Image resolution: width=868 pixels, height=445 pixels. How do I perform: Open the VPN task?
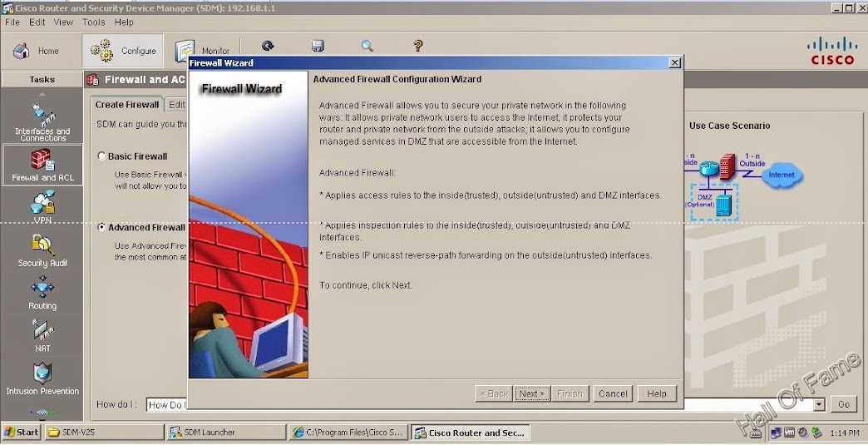[x=42, y=206]
